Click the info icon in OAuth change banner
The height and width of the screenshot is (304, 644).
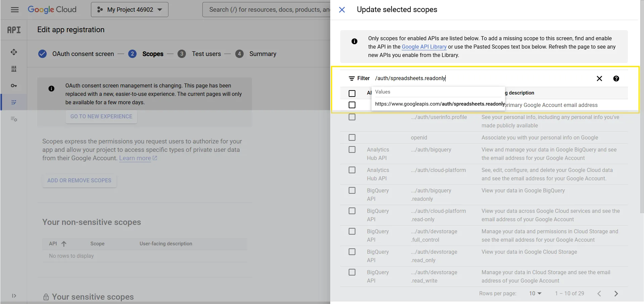(x=51, y=88)
